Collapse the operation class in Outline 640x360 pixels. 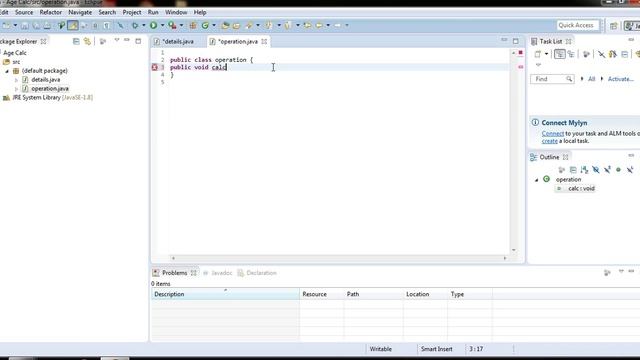537,180
